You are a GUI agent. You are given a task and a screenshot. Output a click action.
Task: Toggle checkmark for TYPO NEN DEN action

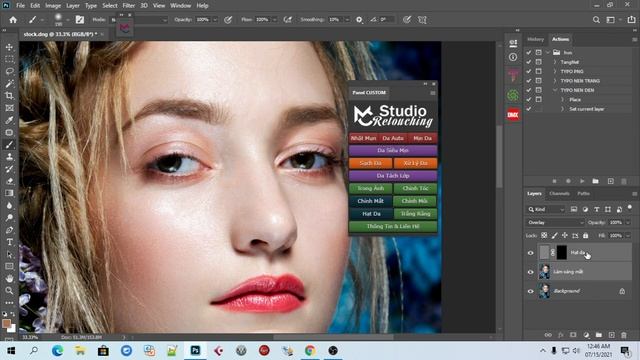529,90
